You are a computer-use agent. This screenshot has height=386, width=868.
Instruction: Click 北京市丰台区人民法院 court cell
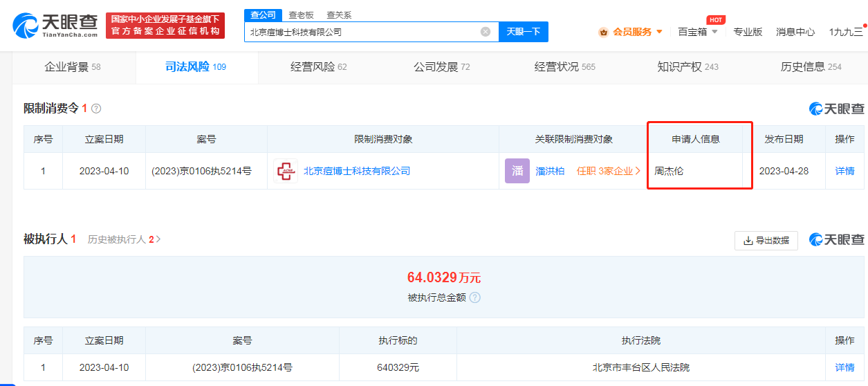point(641,367)
